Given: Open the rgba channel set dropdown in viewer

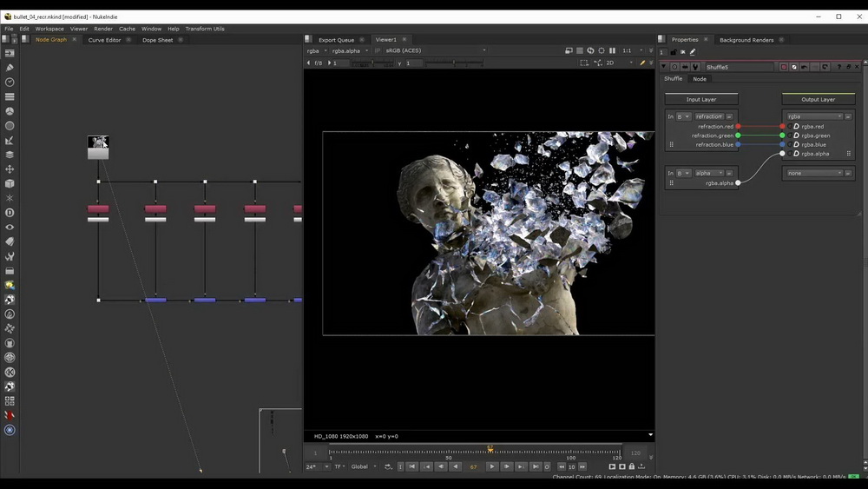Looking at the screenshot, I should click(x=317, y=50).
